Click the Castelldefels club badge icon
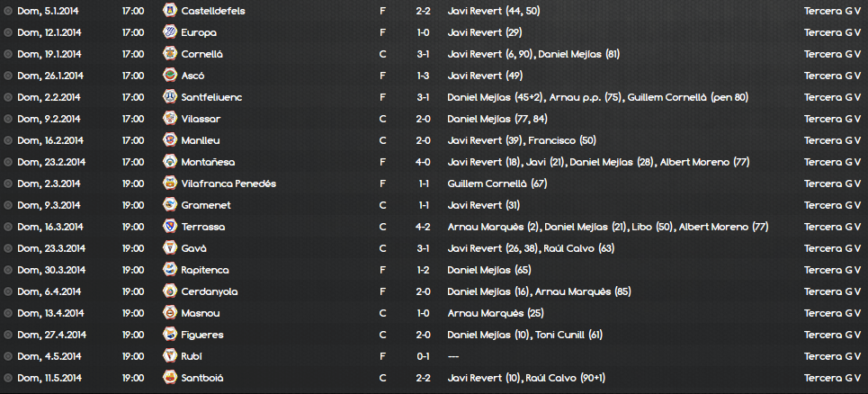The width and height of the screenshot is (868, 394). pyautogui.click(x=170, y=11)
